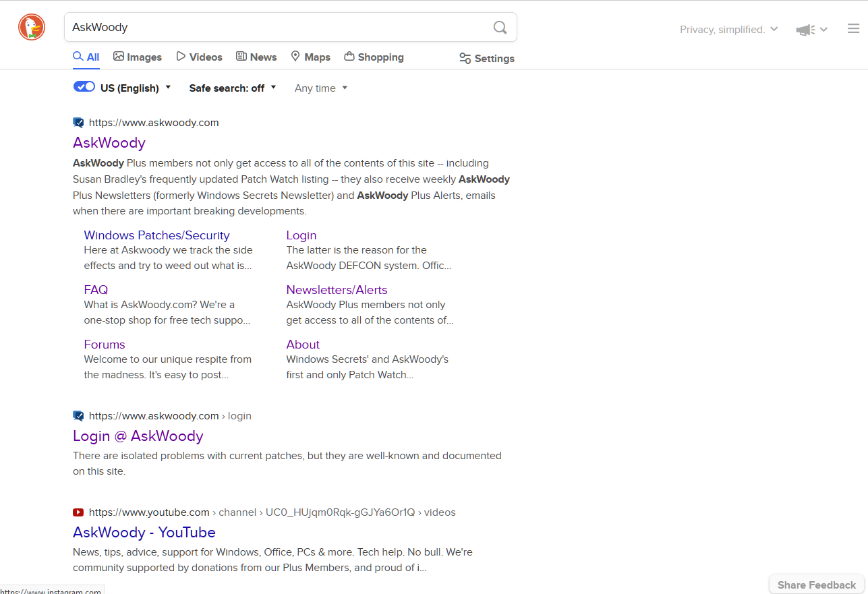Switch to the Images tab
Image resolution: width=868 pixels, height=594 pixels.
coord(138,57)
